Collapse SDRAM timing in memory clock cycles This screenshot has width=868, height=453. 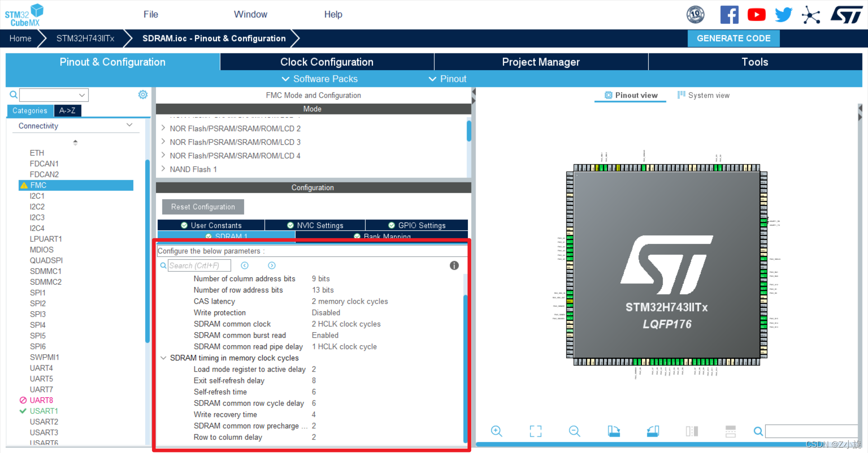pos(163,358)
